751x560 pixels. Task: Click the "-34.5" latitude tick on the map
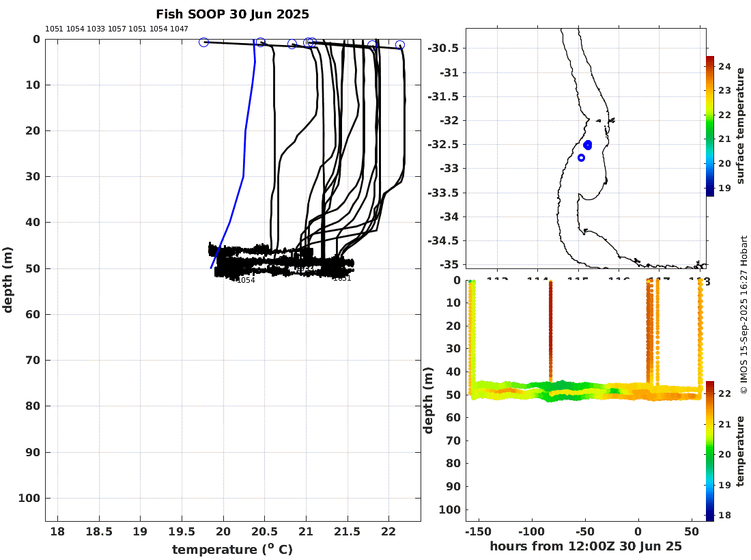pyautogui.click(x=443, y=240)
